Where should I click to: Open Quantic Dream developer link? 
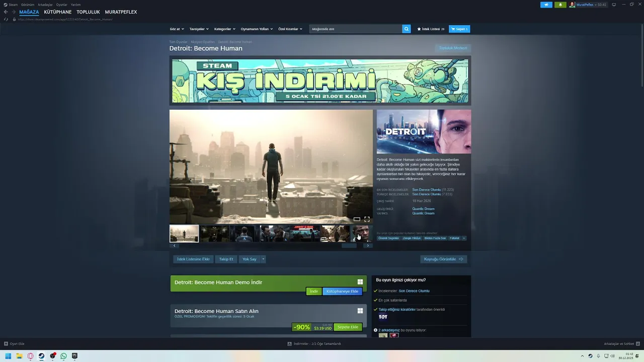423,209
